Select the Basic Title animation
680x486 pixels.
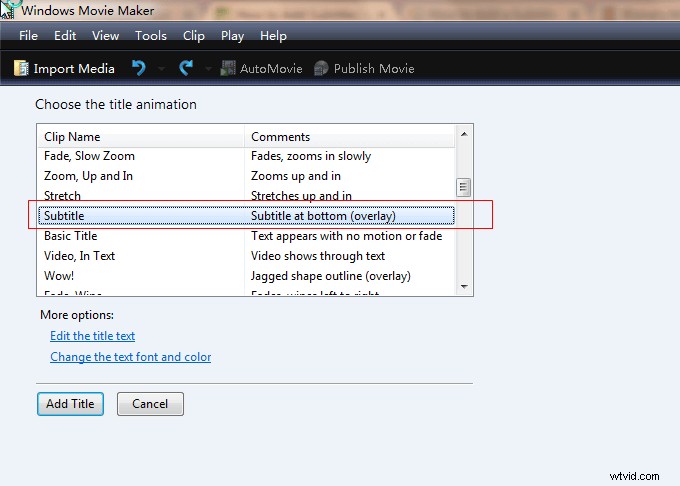[x=246, y=236]
